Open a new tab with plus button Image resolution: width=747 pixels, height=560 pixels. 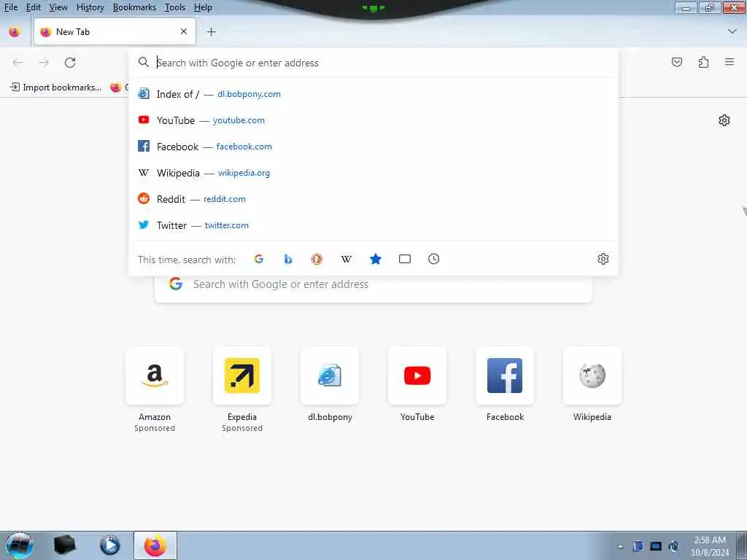[x=212, y=32]
